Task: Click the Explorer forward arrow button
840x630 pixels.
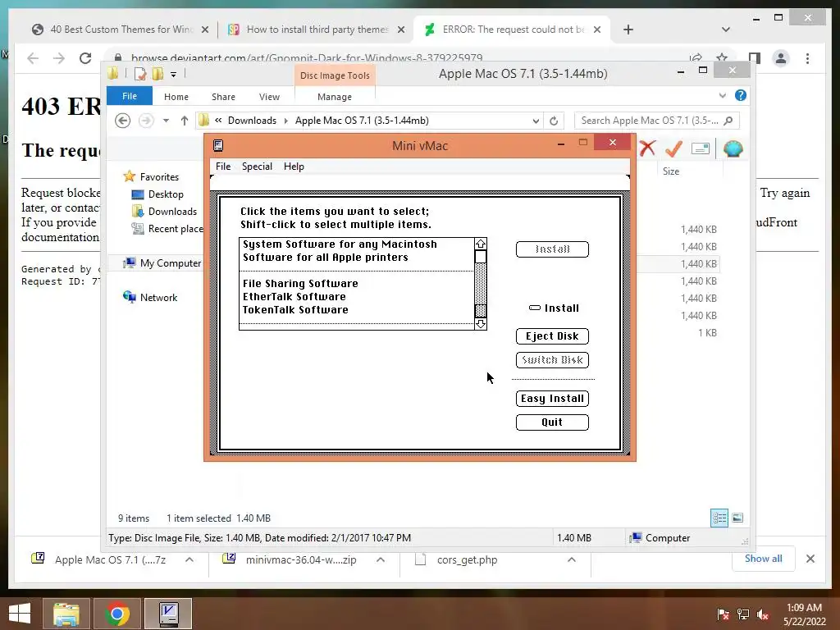Action: point(146,121)
